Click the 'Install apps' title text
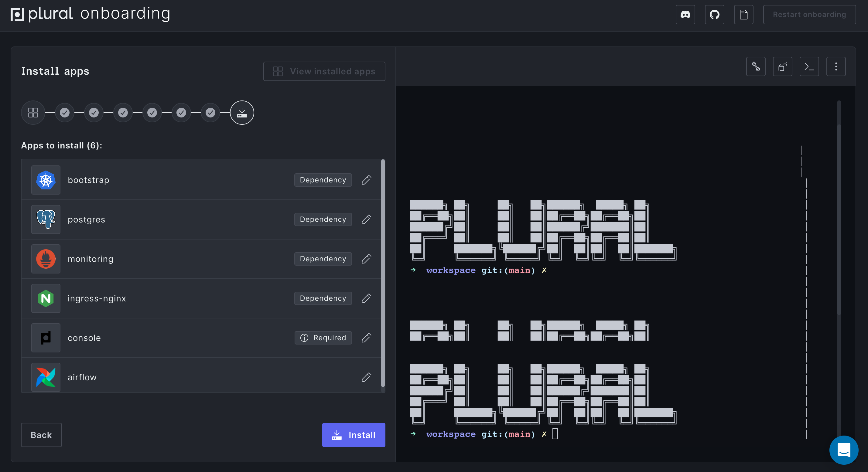 click(x=55, y=71)
